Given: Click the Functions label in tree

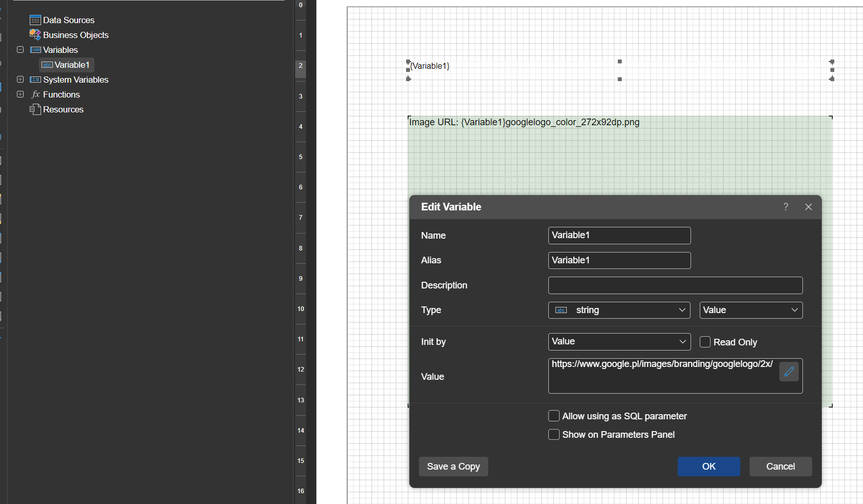Looking at the screenshot, I should tap(62, 94).
